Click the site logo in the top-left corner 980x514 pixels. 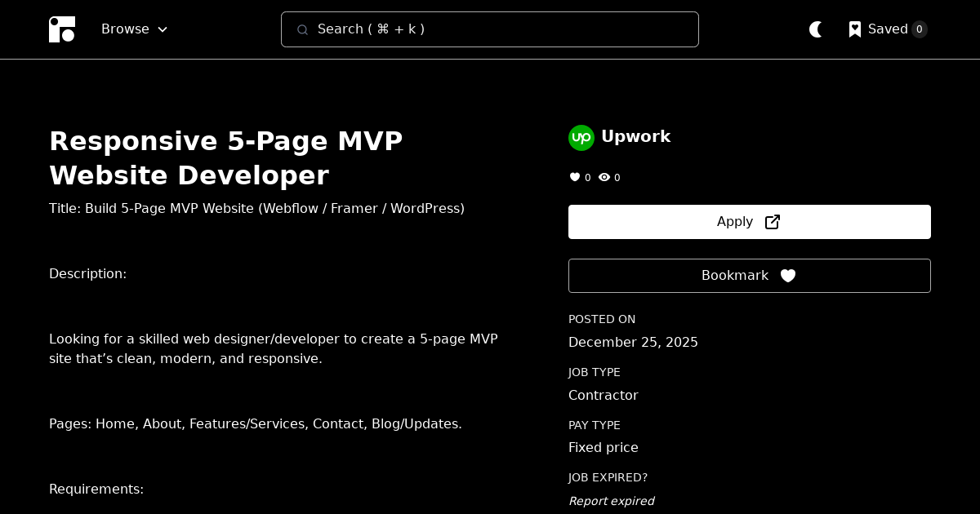(62, 29)
